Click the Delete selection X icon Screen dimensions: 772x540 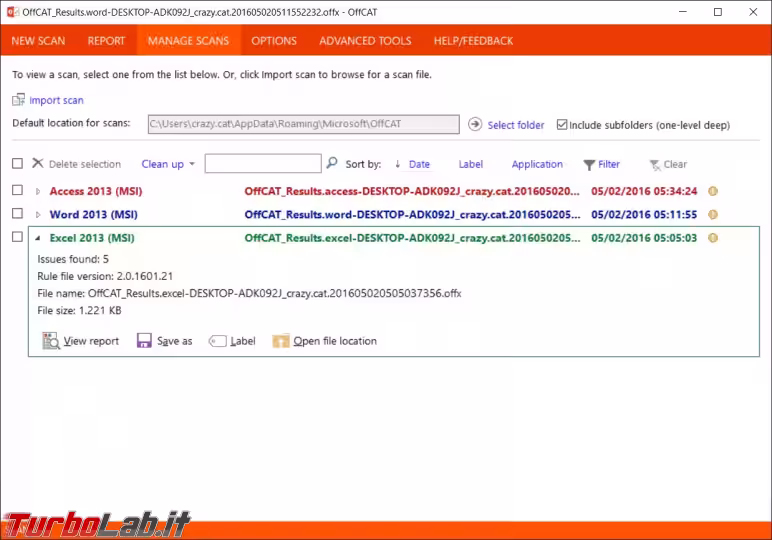pyautogui.click(x=38, y=163)
